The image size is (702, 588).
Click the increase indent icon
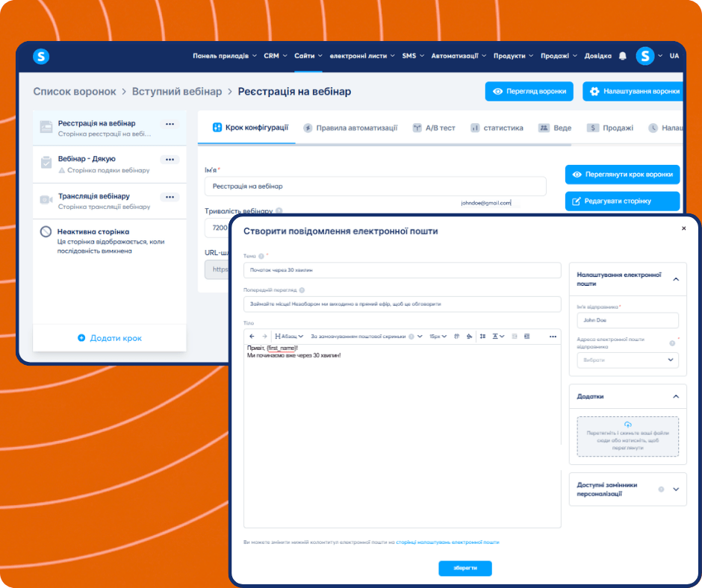[x=527, y=337]
